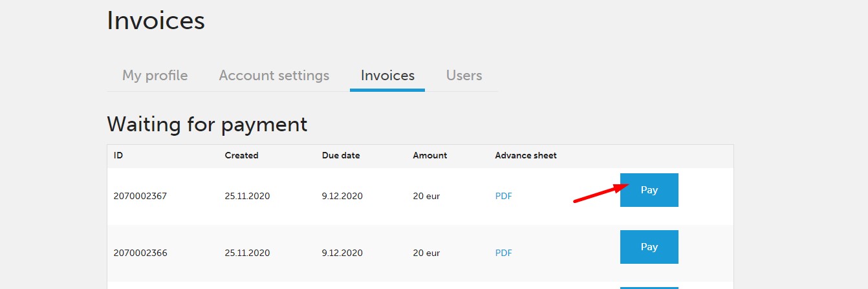Click Pay for invoice 2070002366

(x=649, y=247)
